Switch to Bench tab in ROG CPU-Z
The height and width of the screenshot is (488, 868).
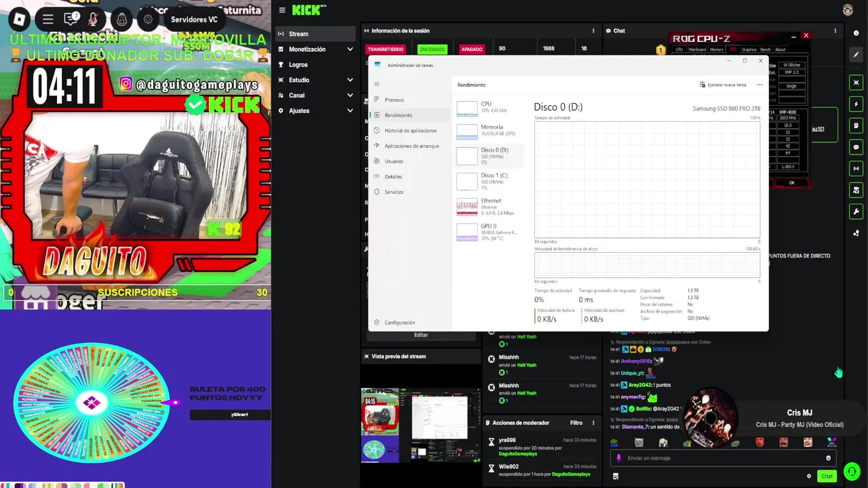(x=766, y=49)
